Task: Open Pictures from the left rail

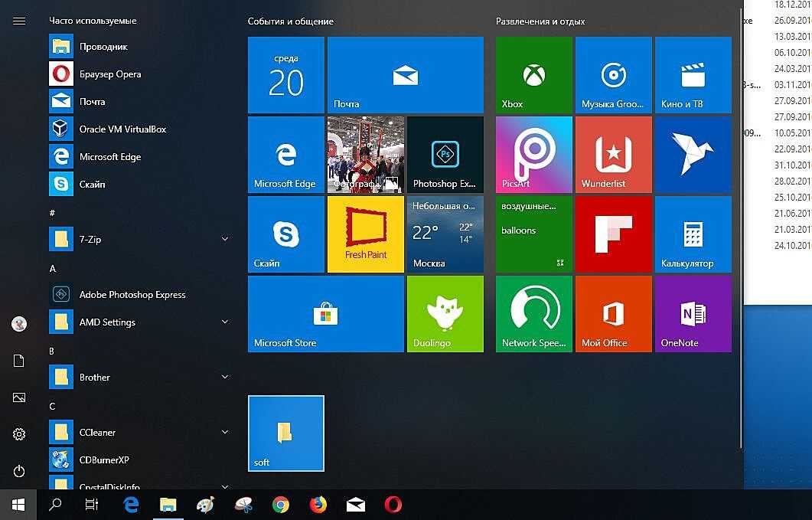Action: coord(19,397)
